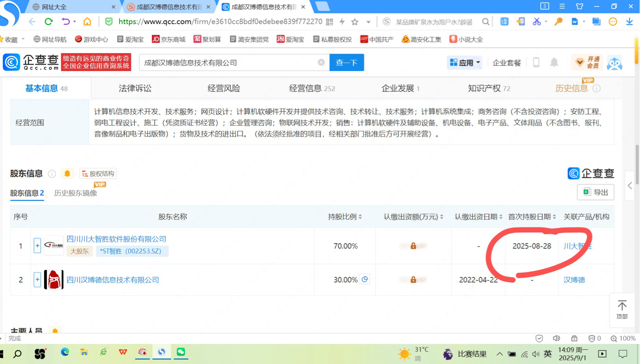Expand shareholder row 四川汉博德信息技术 with plus
The image size is (640, 364).
coord(37,280)
